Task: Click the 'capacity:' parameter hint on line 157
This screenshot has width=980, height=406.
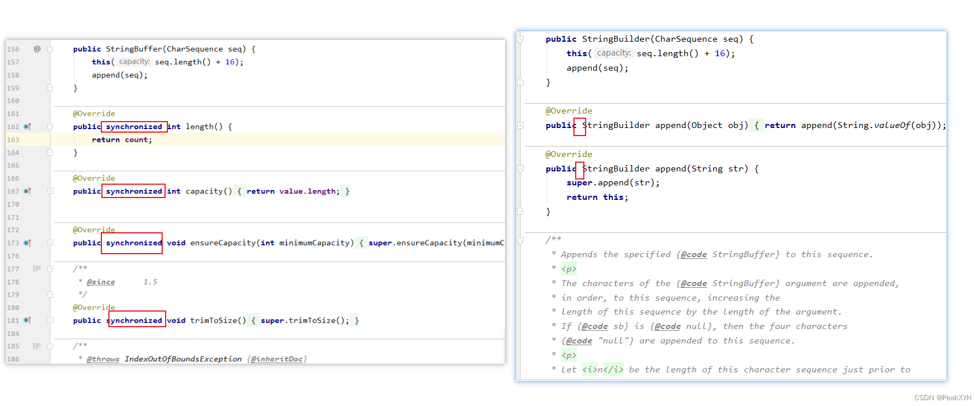Action: coord(134,62)
